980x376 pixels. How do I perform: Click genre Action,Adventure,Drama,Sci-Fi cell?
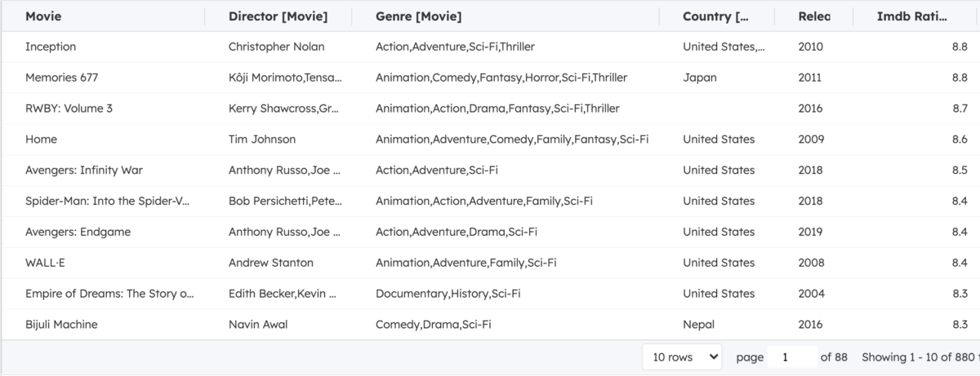(457, 232)
